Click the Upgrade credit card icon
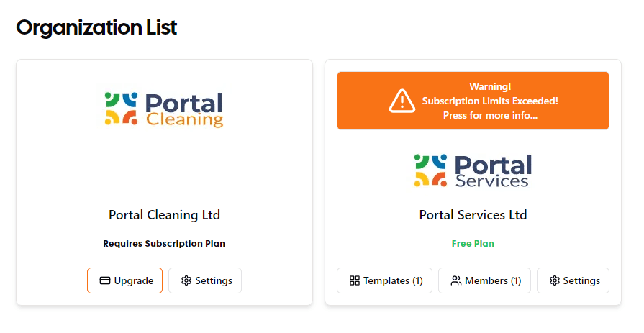 (x=105, y=280)
